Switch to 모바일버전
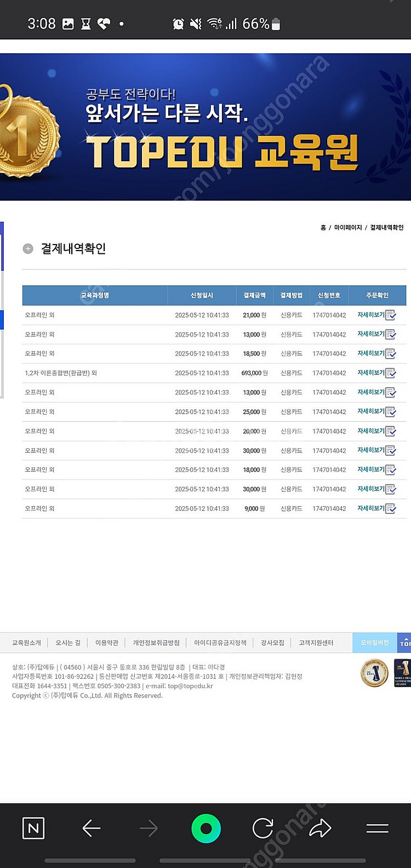Screen dimensions: 411x868 tap(375, 643)
